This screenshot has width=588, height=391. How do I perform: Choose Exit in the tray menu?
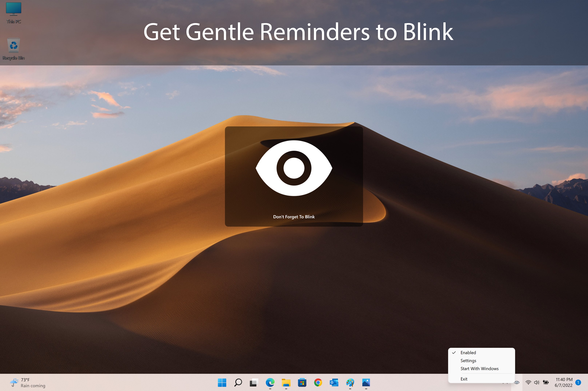[464, 379]
